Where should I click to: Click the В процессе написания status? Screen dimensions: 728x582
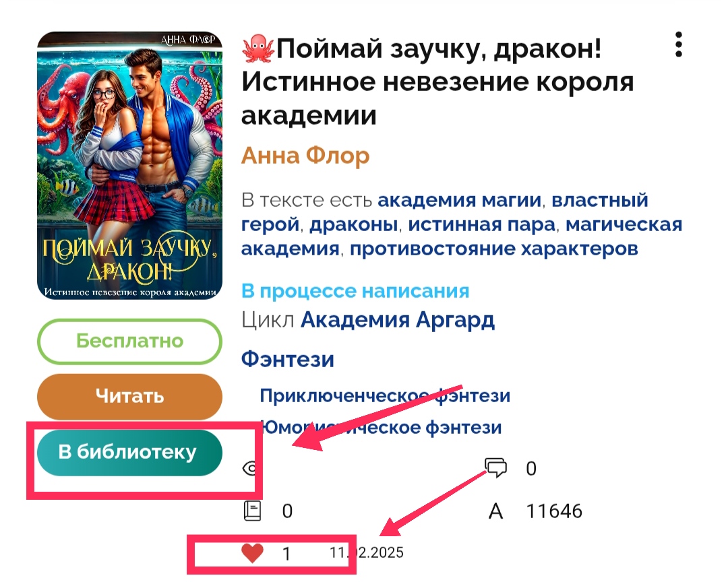tap(355, 291)
